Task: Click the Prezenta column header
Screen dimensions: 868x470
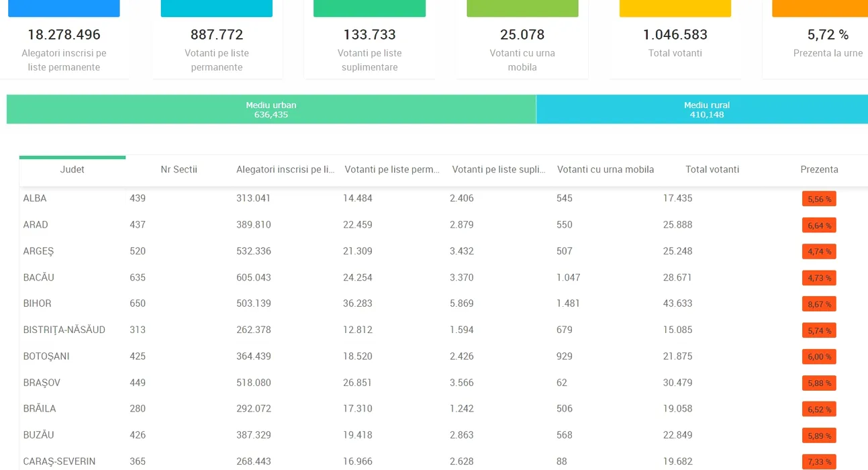Action: (819, 169)
